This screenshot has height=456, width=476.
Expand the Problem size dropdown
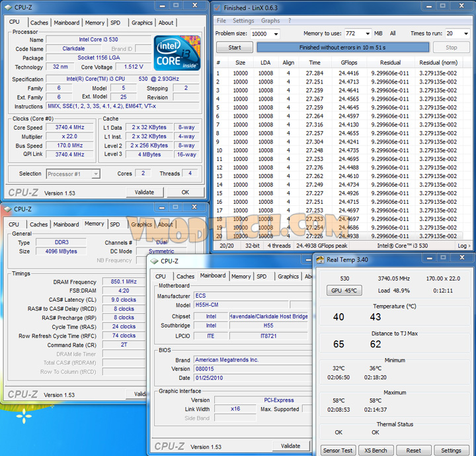click(x=274, y=34)
